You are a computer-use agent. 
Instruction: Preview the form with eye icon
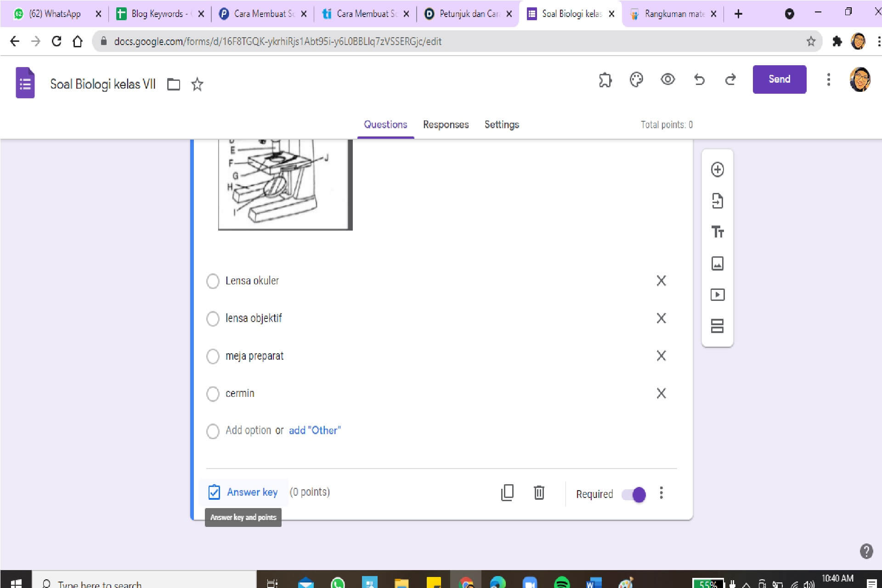click(x=667, y=79)
